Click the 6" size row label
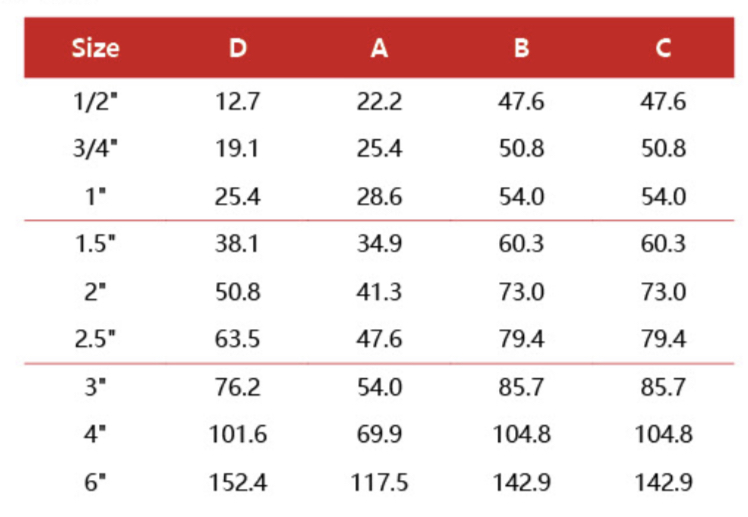748x517 pixels. 96,483
